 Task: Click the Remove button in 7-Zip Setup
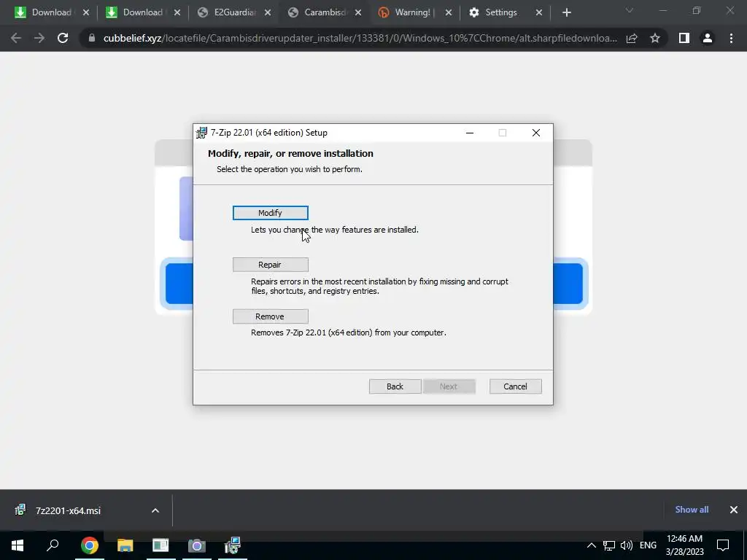click(x=270, y=316)
